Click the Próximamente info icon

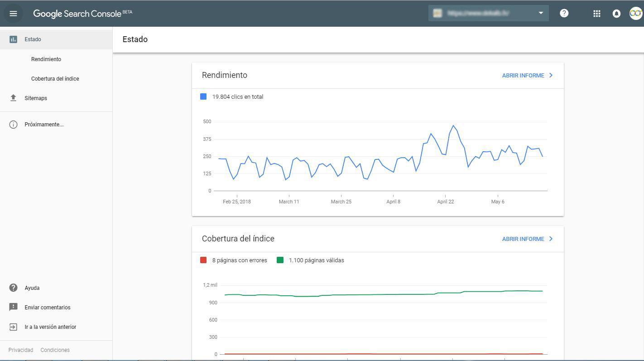pyautogui.click(x=13, y=125)
